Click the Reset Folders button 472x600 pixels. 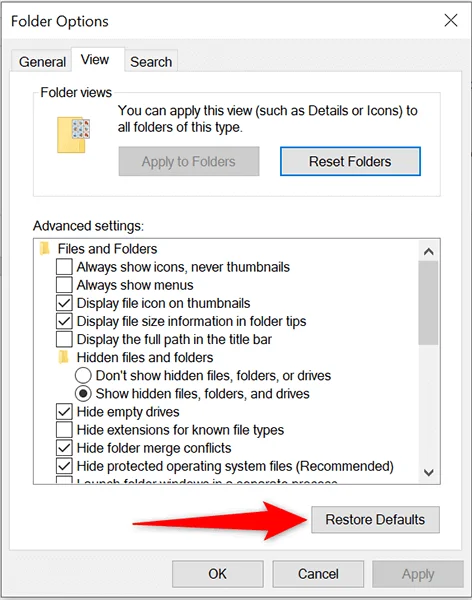[350, 161]
